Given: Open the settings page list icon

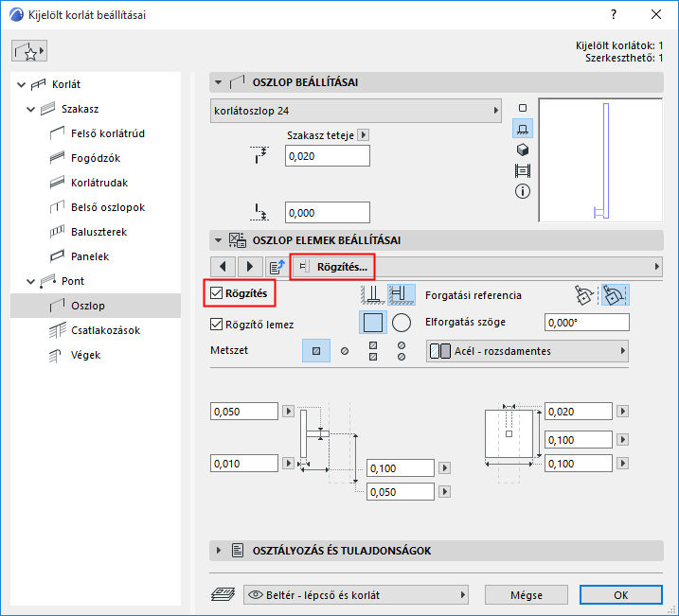Looking at the screenshot, I should coord(277,267).
